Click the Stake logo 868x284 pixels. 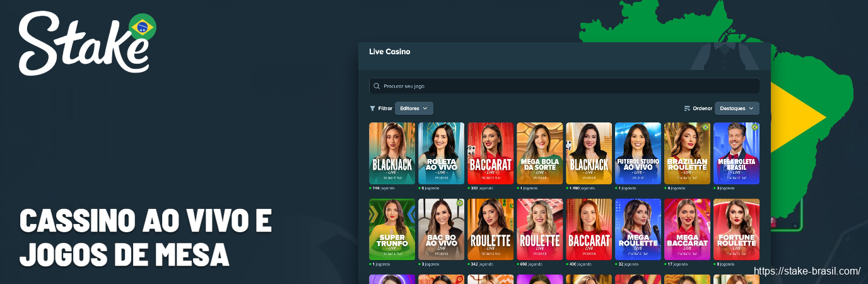[87, 44]
